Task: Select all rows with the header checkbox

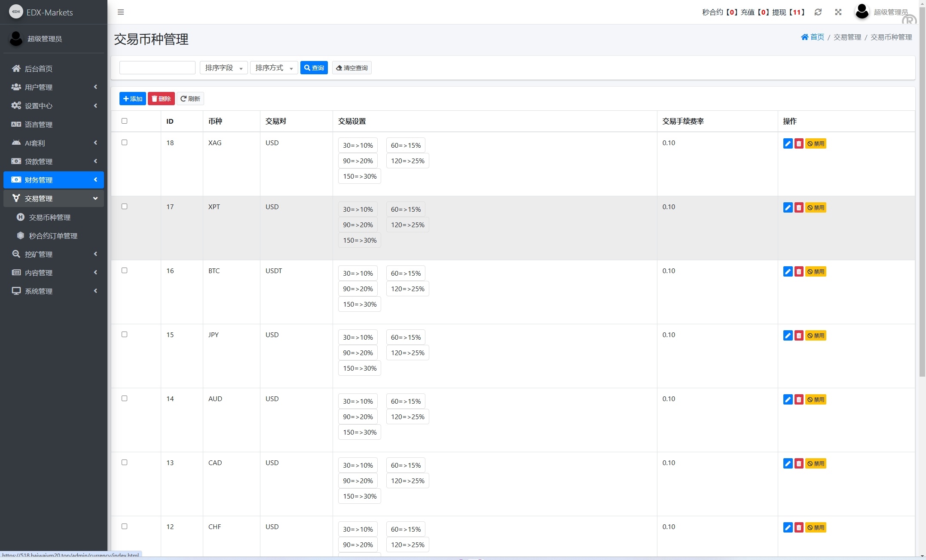Action: click(x=125, y=121)
